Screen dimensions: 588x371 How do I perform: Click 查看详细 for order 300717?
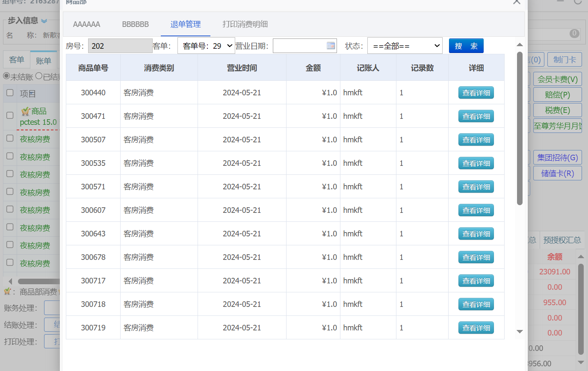point(476,281)
